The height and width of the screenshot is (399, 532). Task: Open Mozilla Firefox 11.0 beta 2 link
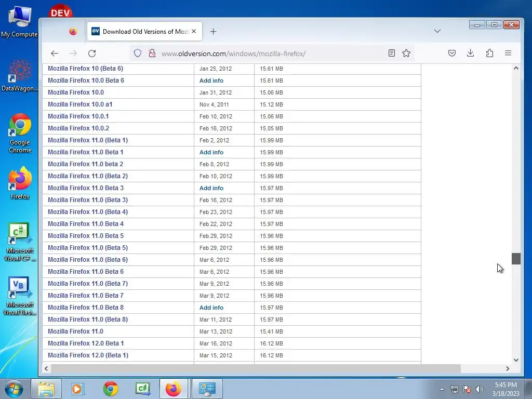point(86,164)
